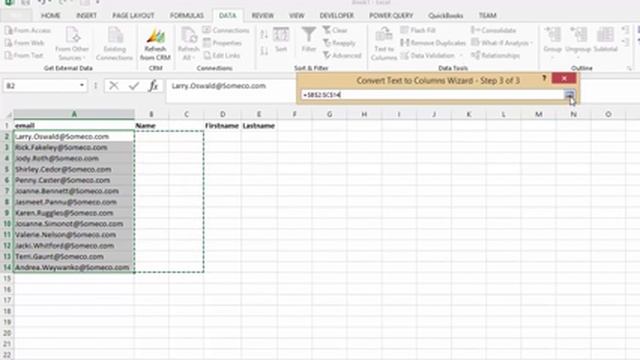Open the TEAM tab
Image resolution: width=640 pixels, height=360 pixels.
tap(487, 16)
